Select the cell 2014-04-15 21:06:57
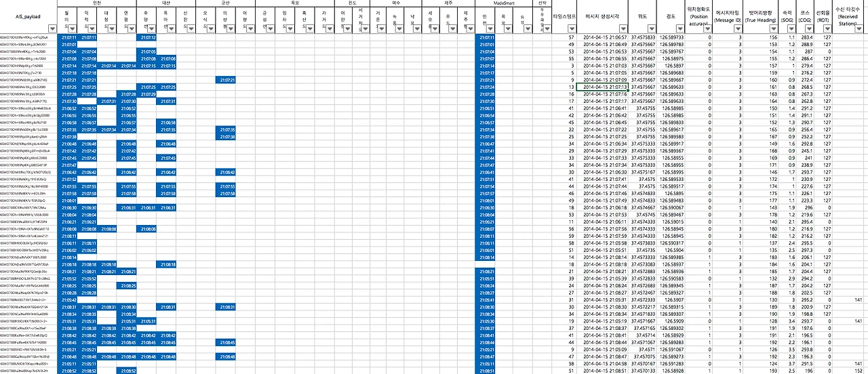868x374 pixels. click(604, 37)
